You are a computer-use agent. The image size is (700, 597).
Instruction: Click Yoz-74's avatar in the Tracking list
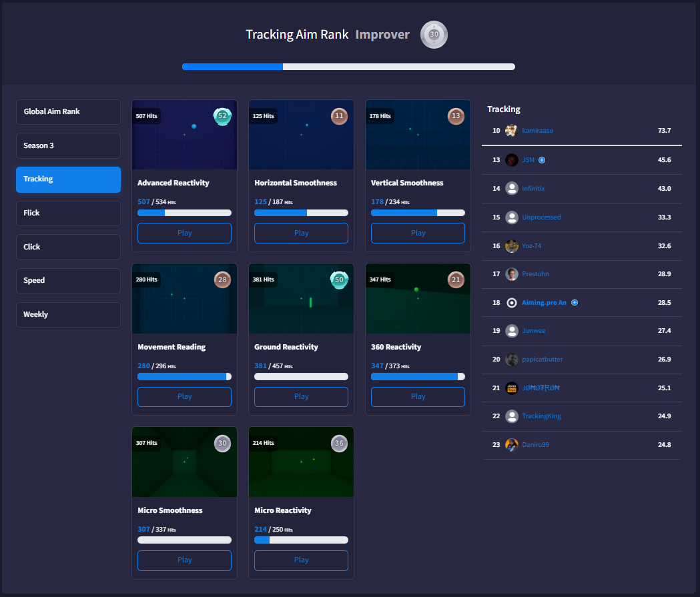coord(512,245)
